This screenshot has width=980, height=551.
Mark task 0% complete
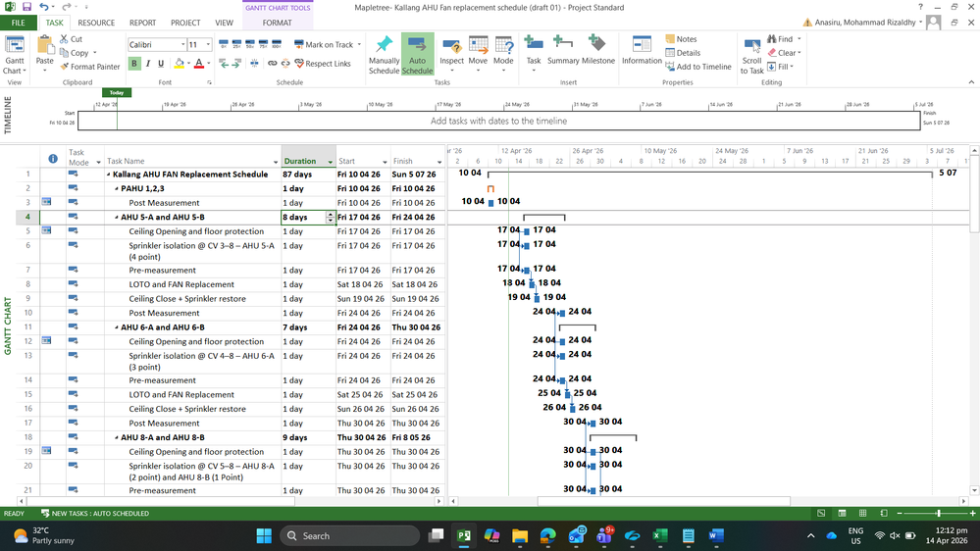coord(224,44)
